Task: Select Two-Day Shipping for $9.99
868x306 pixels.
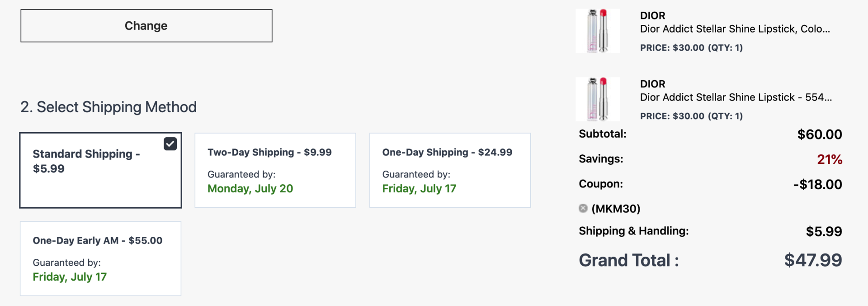Action: click(x=275, y=170)
